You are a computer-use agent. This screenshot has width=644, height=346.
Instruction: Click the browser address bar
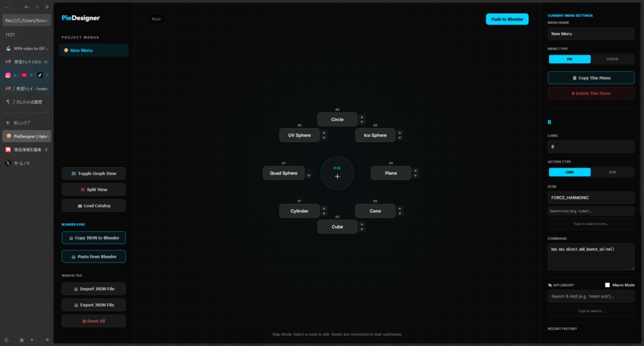click(26, 20)
